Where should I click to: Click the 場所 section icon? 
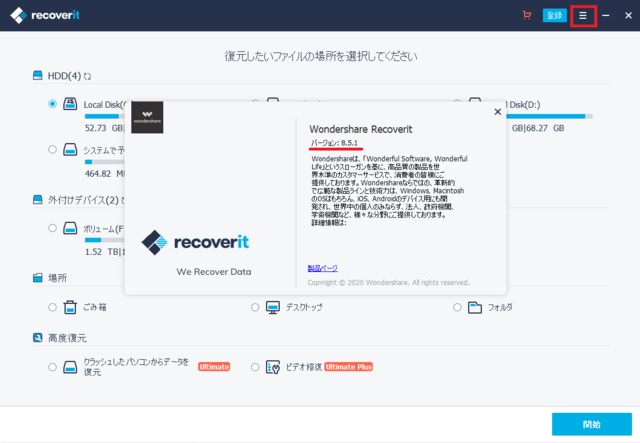38,278
